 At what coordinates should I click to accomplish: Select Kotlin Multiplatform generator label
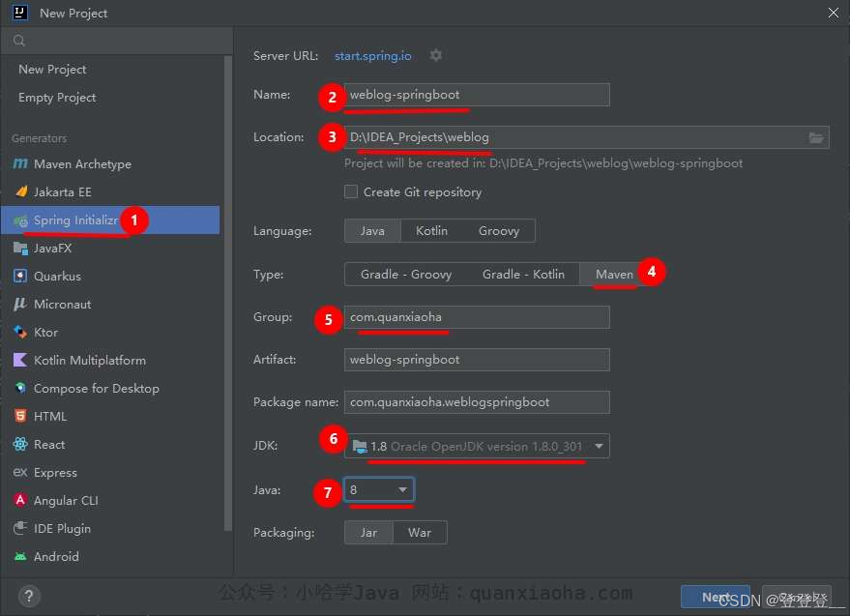(89, 360)
